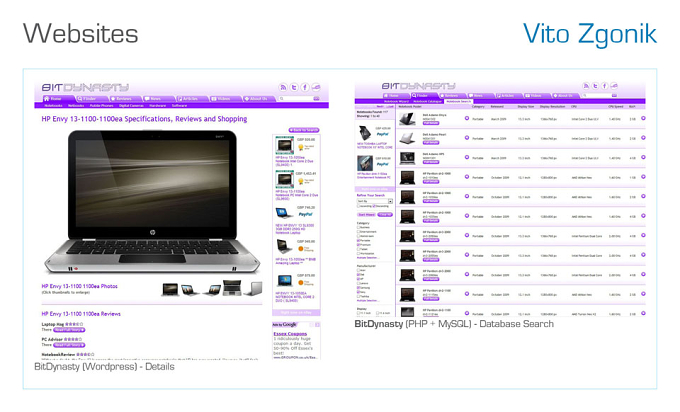The height and width of the screenshot is (412, 680).
Task: Click Start Wizard button in sidebar
Action: (x=366, y=215)
